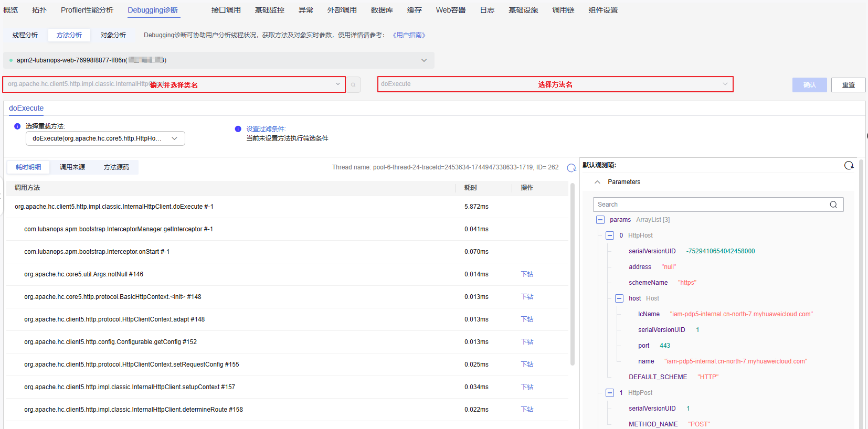The width and height of the screenshot is (868, 429).
Task: Click the 确认 button
Action: click(x=810, y=85)
